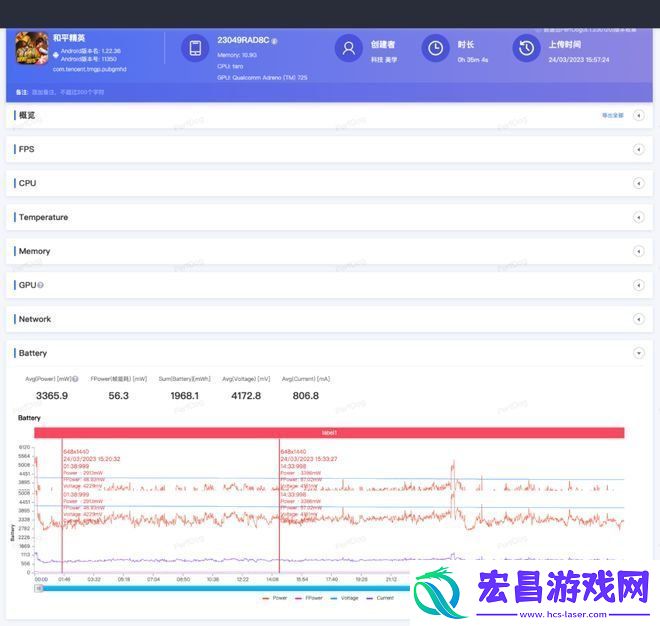Click the second red vertical chart marker
Image resolution: width=660 pixels, height=626 pixels.
pyautogui.click(x=279, y=505)
